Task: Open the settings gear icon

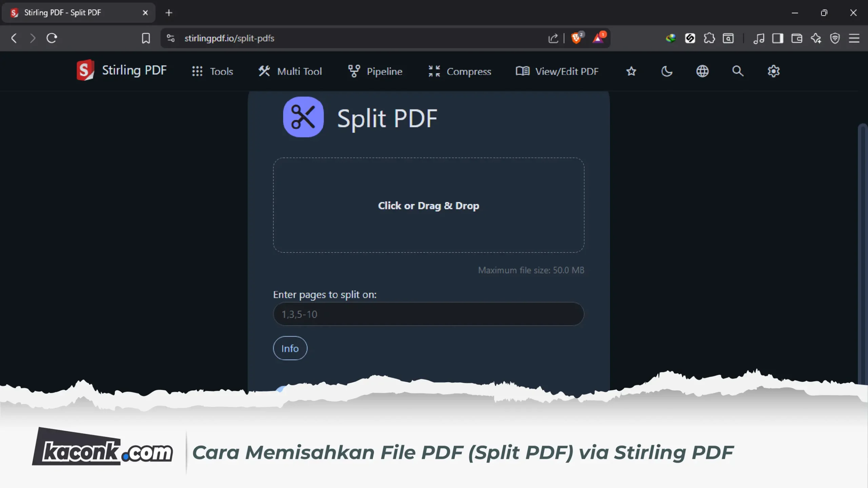Action: coord(773,71)
